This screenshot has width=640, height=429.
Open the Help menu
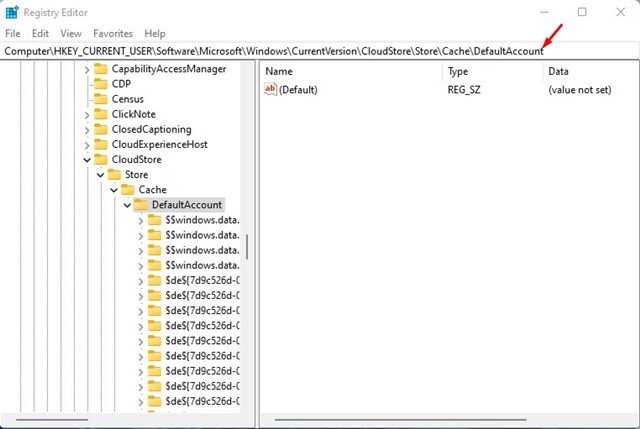point(155,33)
